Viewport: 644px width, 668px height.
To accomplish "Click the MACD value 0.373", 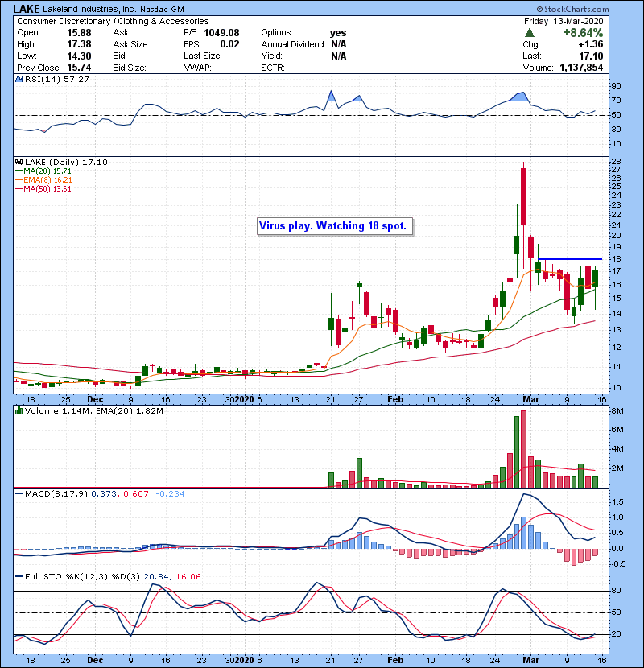I will click(104, 494).
